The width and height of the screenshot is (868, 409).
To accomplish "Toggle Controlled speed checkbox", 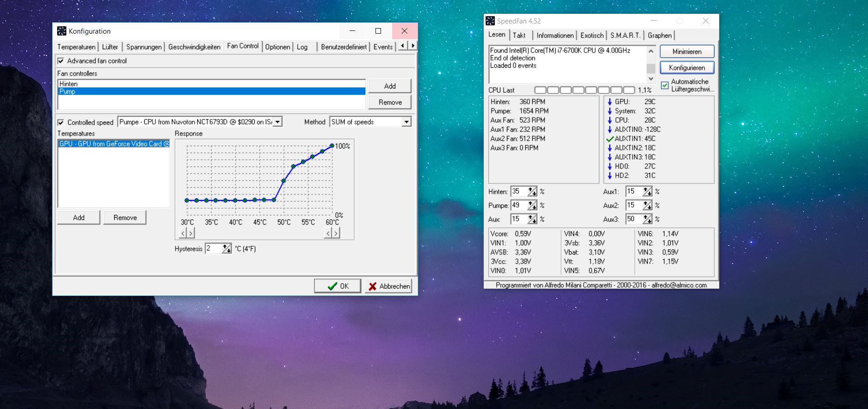I will click(60, 122).
